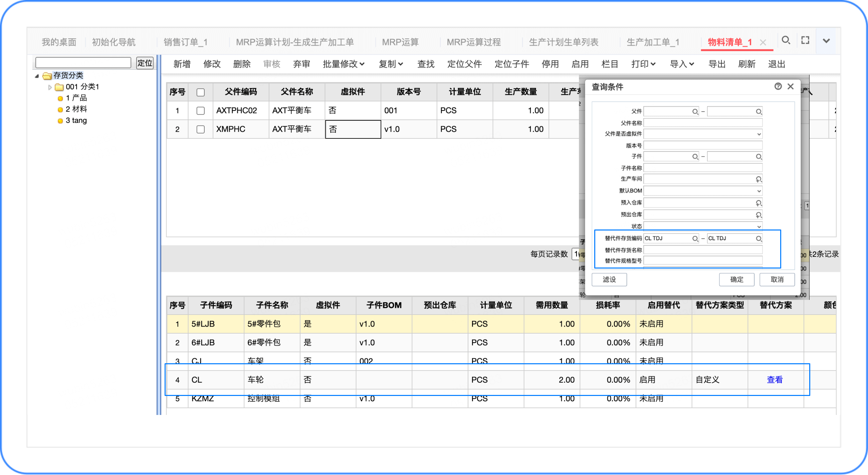The width and height of the screenshot is (868, 475).
Task: Click the 确定 button in query dialog
Action: (x=736, y=280)
